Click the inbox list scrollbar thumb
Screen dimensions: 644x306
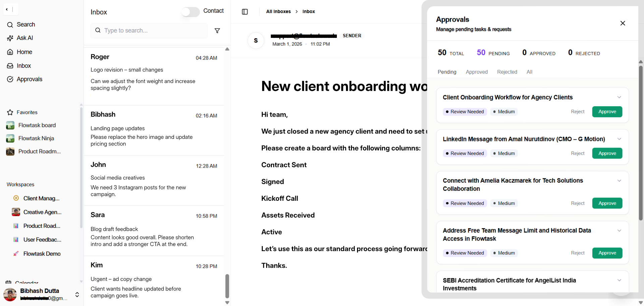(x=227, y=286)
